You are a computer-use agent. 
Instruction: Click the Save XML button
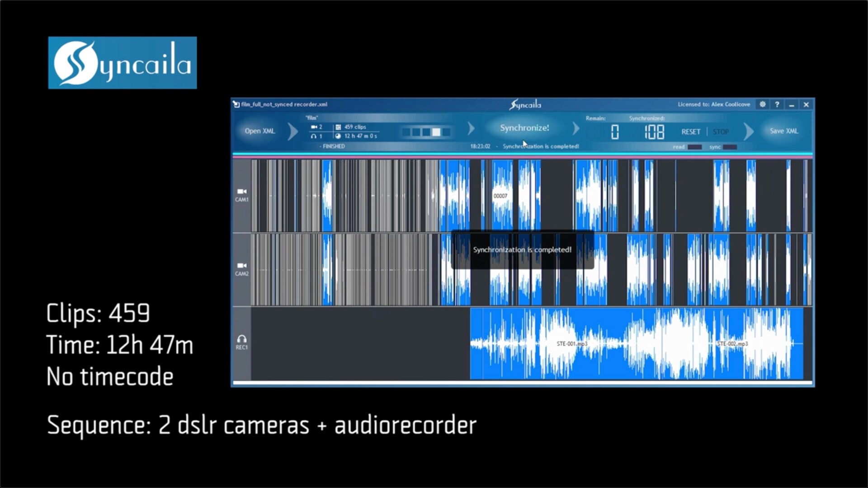pos(784,131)
